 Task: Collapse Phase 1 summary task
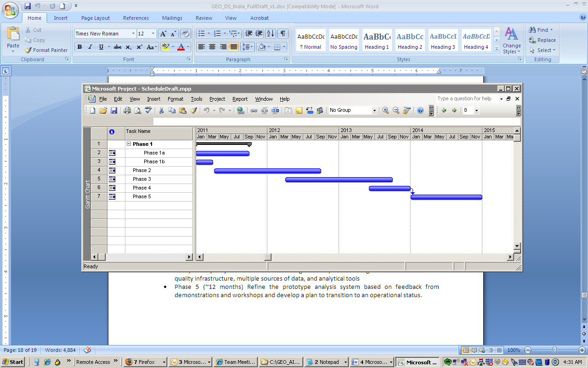click(x=129, y=144)
